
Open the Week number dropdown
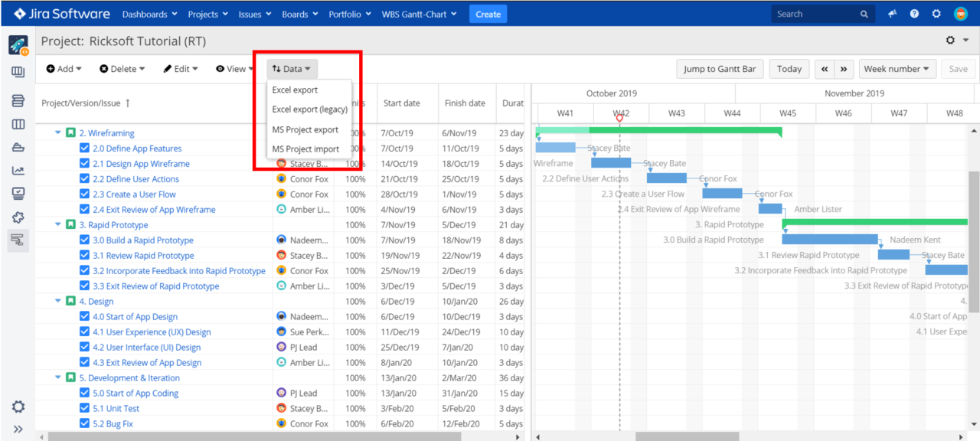(x=896, y=69)
